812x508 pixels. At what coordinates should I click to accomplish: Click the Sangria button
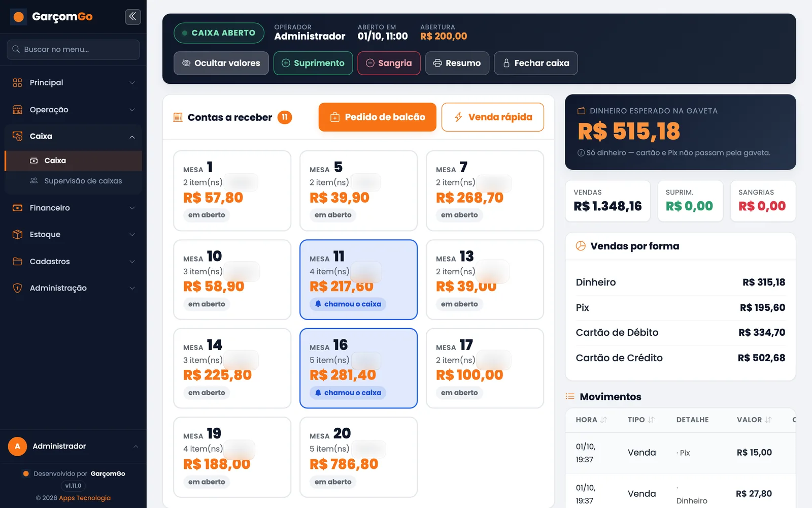[389, 63]
